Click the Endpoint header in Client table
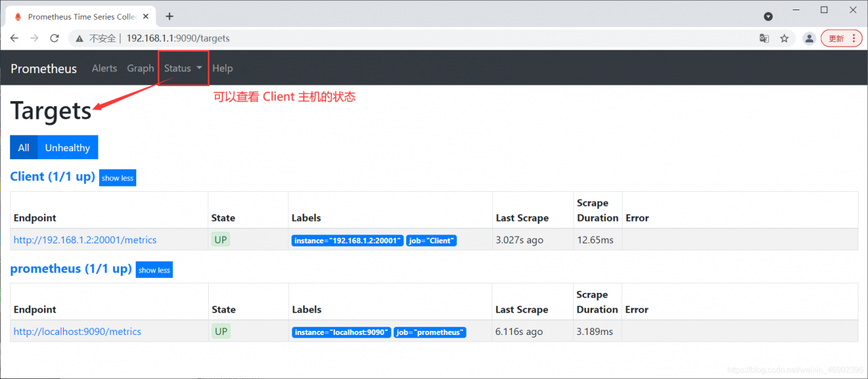Viewport: 868px width, 379px height. pos(35,218)
